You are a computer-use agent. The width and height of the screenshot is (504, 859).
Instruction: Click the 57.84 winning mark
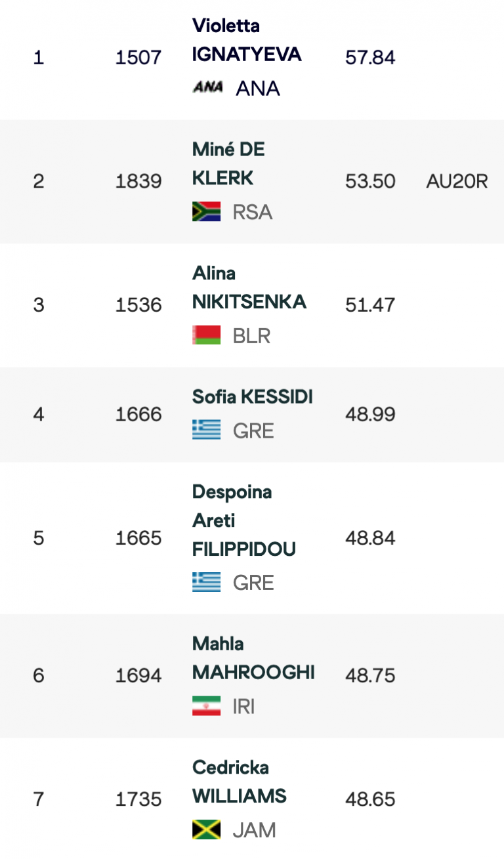click(x=370, y=58)
